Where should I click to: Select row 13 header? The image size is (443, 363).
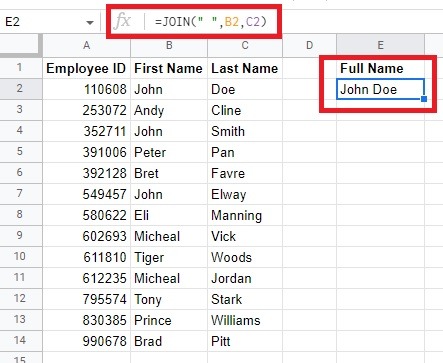pyautogui.click(x=21, y=320)
